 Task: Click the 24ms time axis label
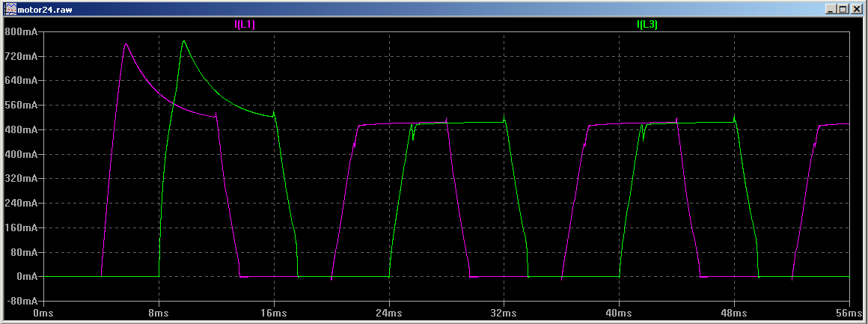click(x=389, y=314)
